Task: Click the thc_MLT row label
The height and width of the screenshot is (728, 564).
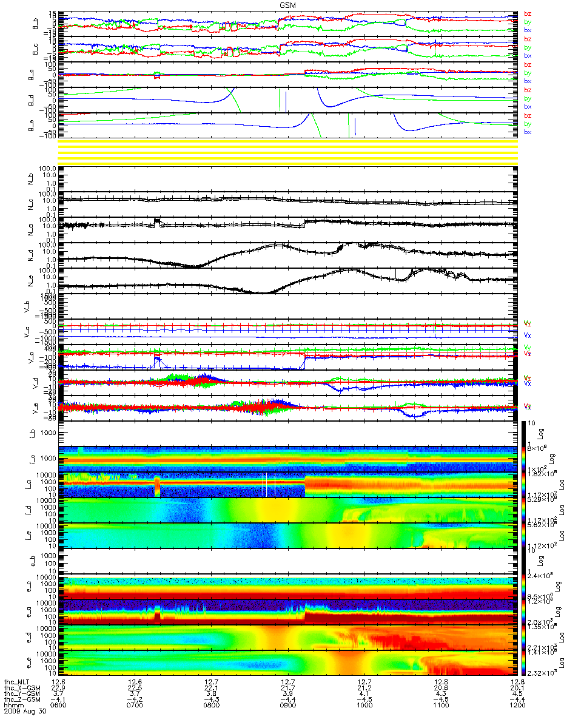Action: (x=16, y=682)
